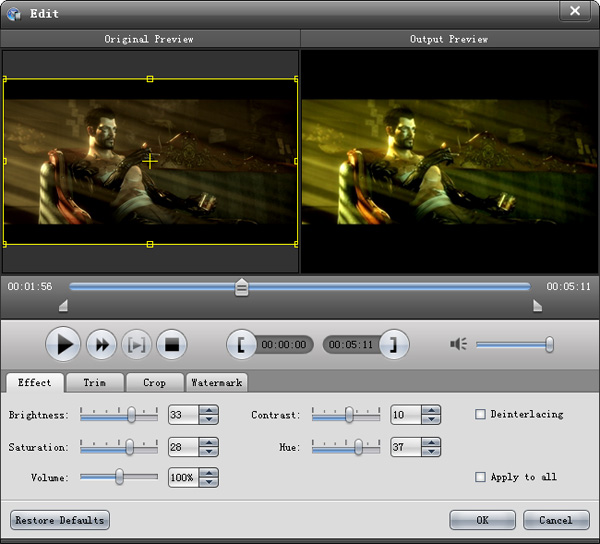Increase Contrast with the up arrow
Screen dimensions: 600x544
[431, 410]
